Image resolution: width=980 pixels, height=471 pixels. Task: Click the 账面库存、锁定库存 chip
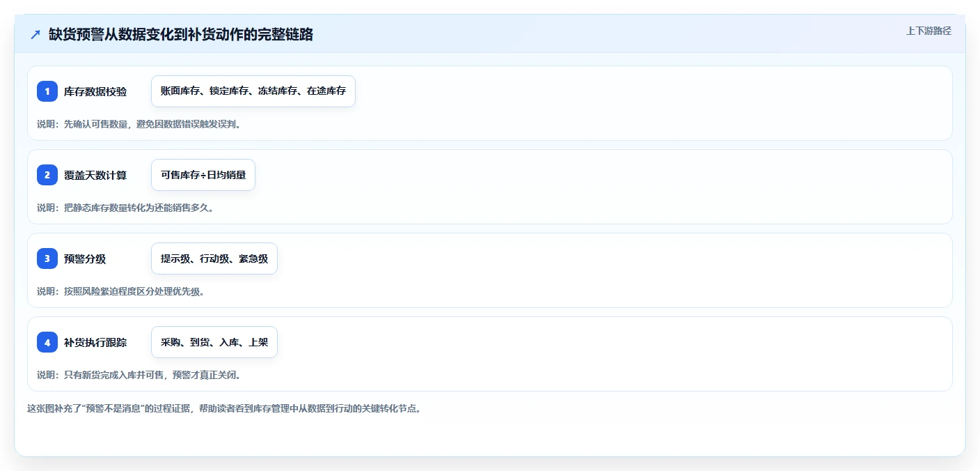coord(253,91)
